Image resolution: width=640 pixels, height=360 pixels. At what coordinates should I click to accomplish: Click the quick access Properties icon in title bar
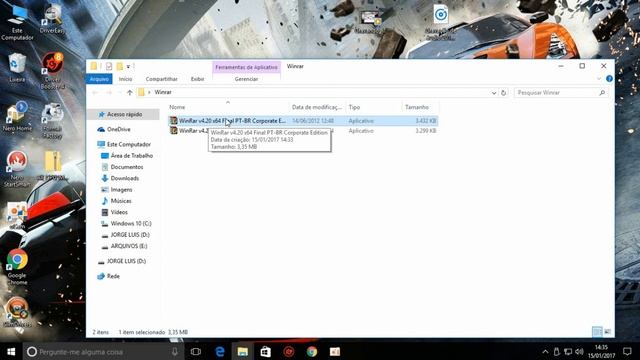[x=109, y=66]
